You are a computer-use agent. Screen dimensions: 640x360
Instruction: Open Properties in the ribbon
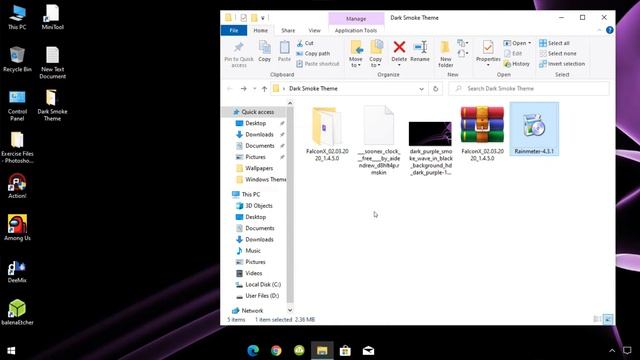point(488,54)
